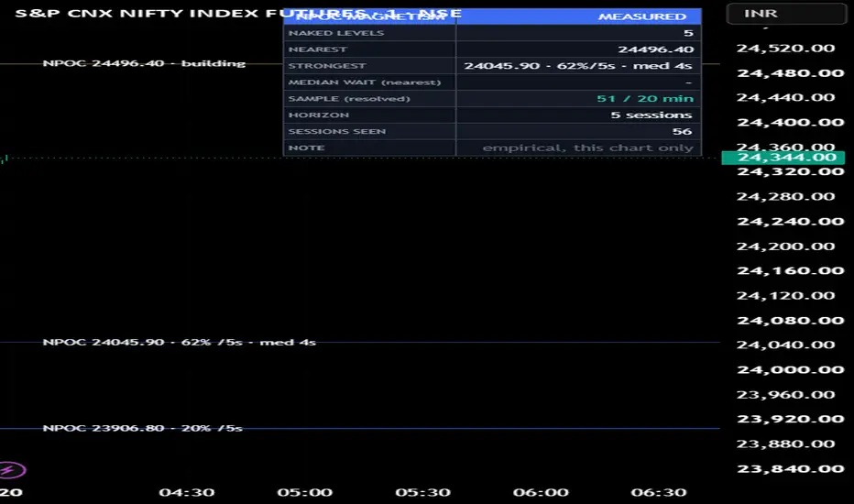
Task: Click the 23,840.00 price axis label
Action: (790, 468)
